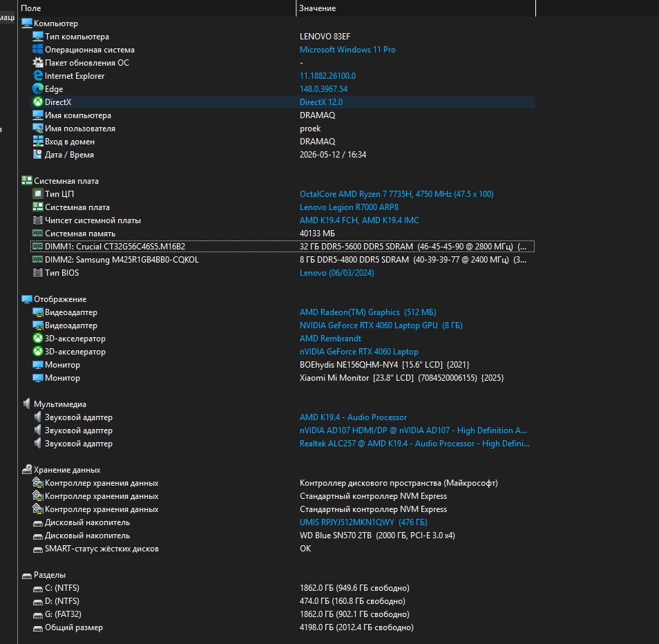
Task: Open the Lenovo Legion R7000 ARP8 link
Action: click(349, 207)
